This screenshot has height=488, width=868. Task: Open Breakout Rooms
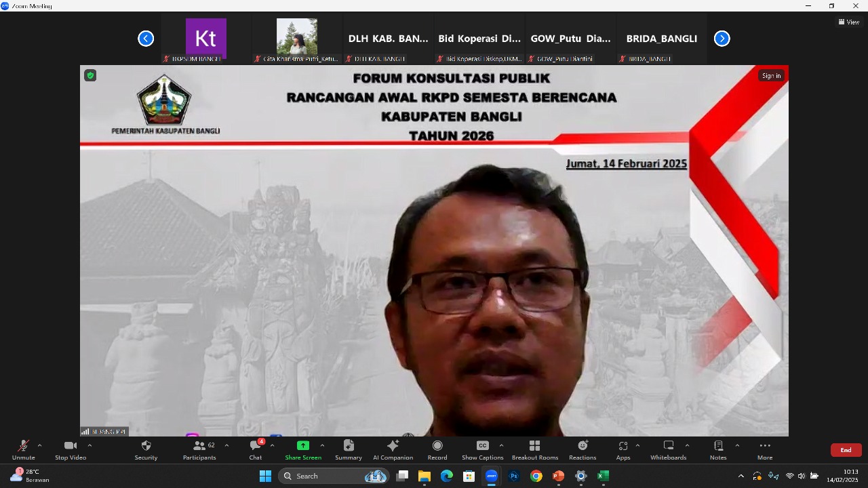point(535,449)
